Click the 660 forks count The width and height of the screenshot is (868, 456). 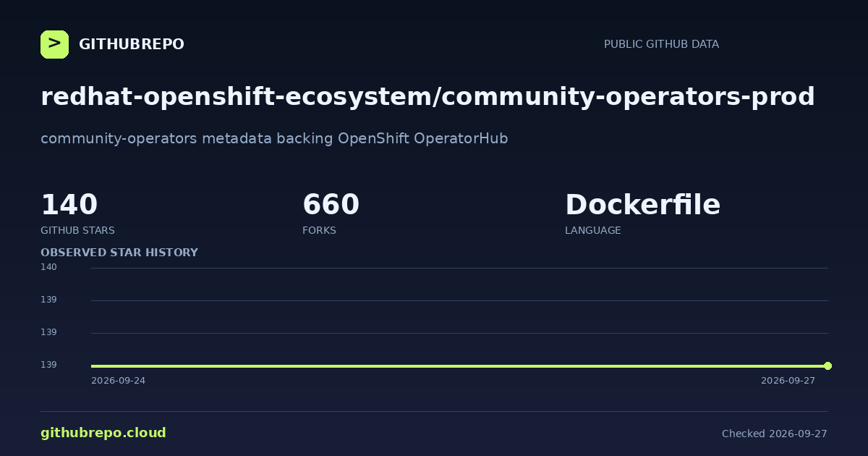[x=331, y=205]
